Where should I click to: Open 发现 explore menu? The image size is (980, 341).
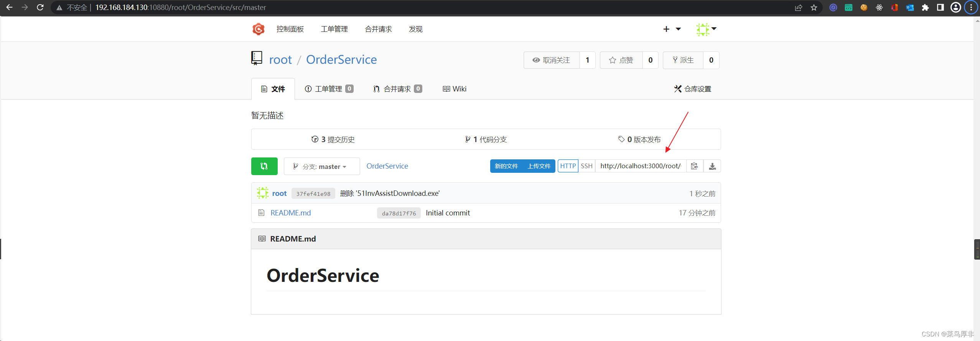point(416,29)
